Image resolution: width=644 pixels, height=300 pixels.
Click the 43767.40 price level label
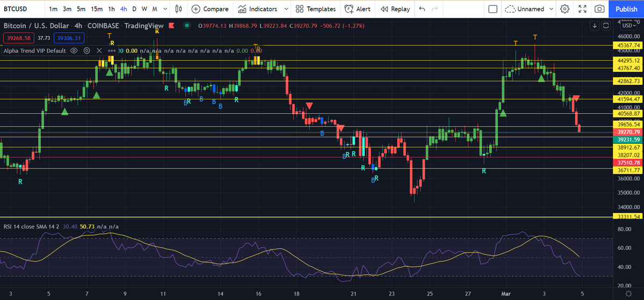(x=629, y=68)
